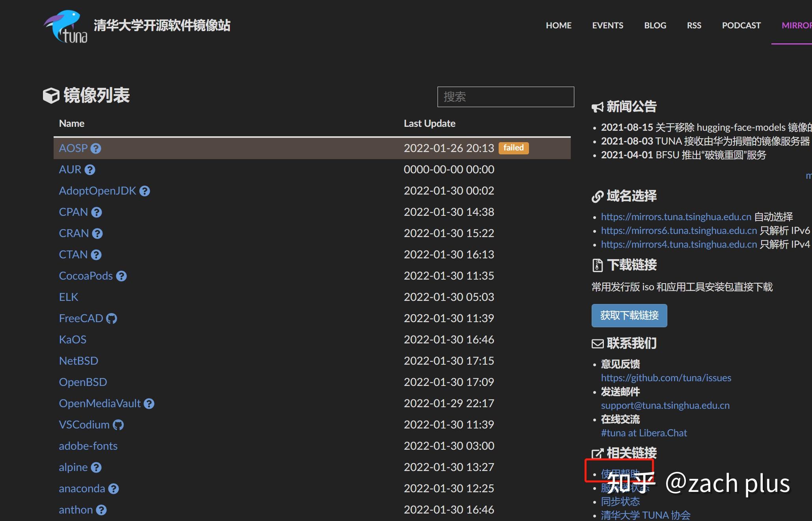This screenshot has height=521, width=812.
Task: Click the GitHub icon next to FreeCAD
Action: click(112, 319)
